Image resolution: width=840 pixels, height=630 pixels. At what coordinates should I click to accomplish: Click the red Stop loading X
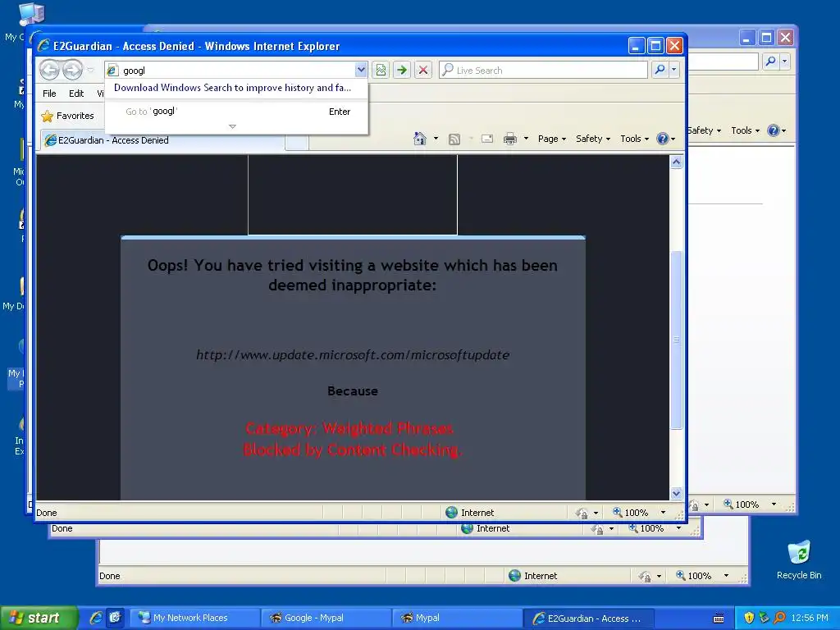tap(423, 71)
